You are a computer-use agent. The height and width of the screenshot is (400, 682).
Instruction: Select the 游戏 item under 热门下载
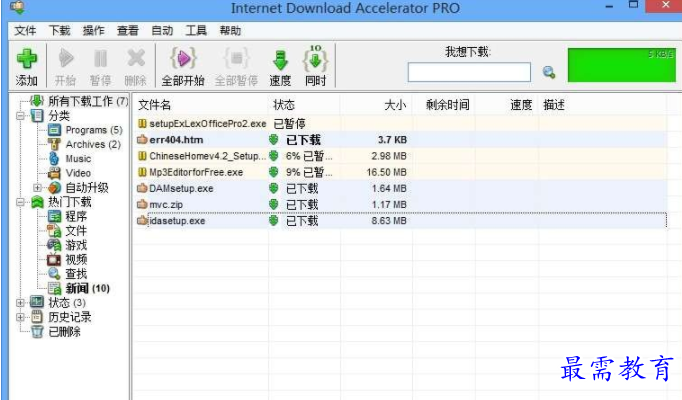click(76, 245)
